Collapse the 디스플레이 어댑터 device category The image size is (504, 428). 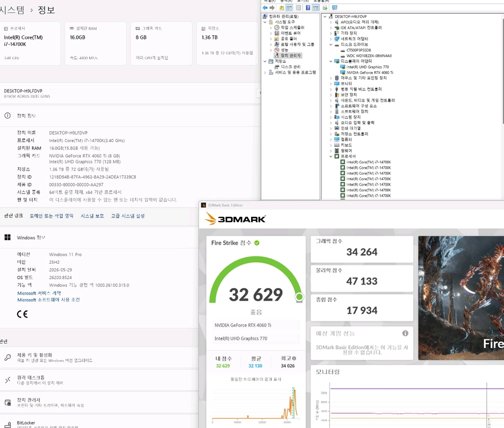click(x=330, y=61)
